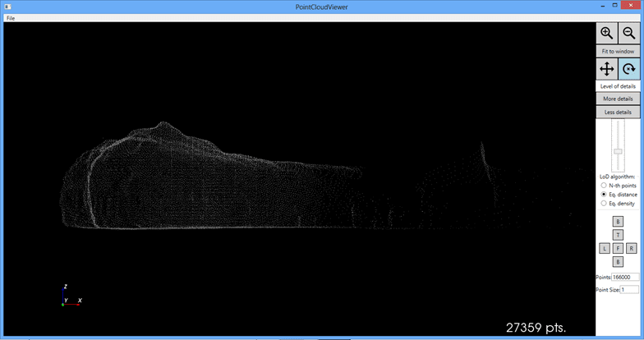
Task: Click the app icon in title bar
Action: pos(8,7)
